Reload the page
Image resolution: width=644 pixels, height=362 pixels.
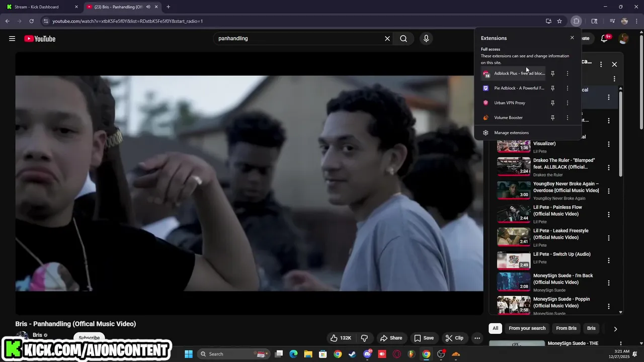click(x=31, y=21)
